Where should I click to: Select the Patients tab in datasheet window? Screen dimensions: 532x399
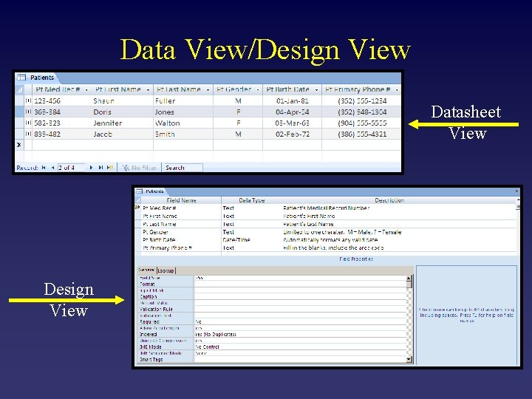point(42,78)
